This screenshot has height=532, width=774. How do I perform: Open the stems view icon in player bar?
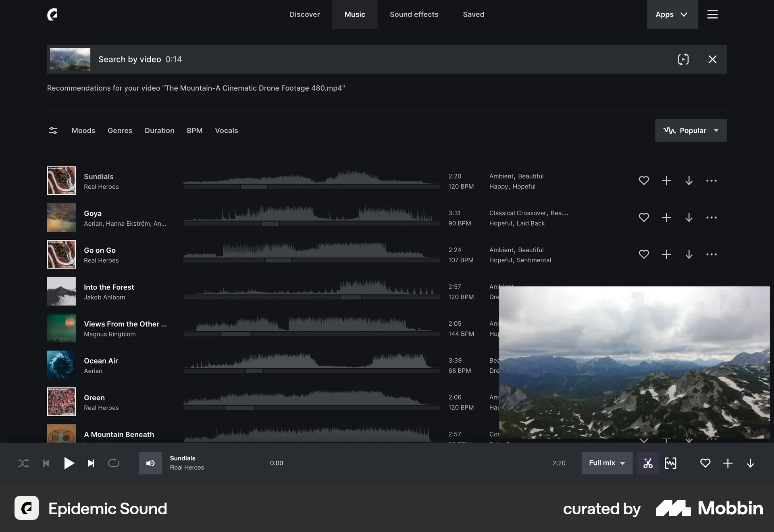click(671, 463)
